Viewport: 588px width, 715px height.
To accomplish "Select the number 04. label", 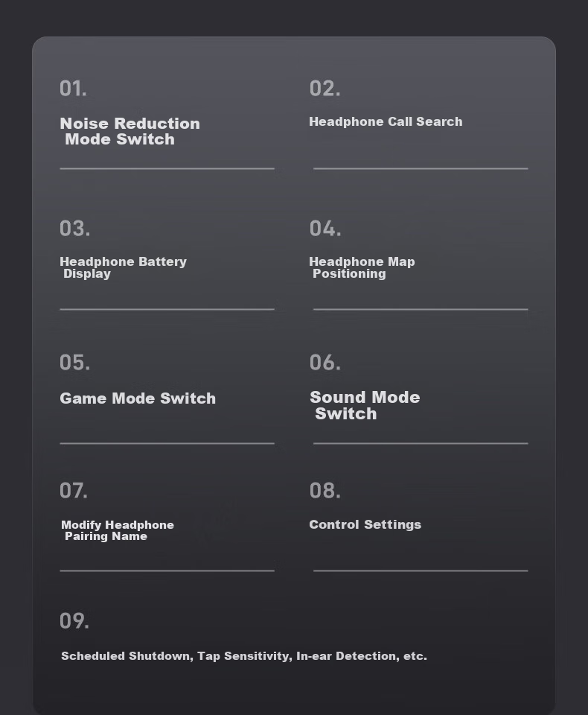I will coord(325,229).
